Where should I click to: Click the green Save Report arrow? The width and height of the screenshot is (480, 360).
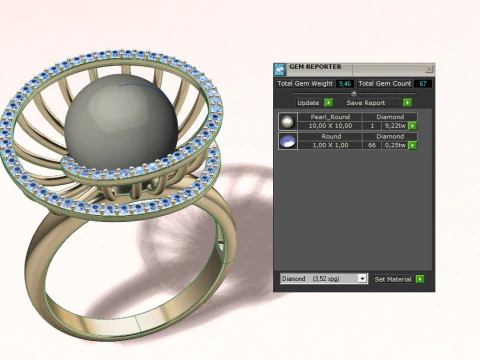coord(407,103)
